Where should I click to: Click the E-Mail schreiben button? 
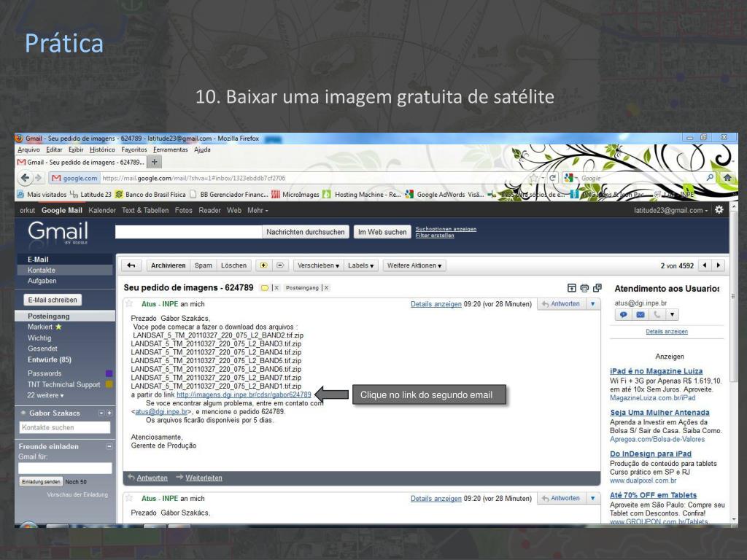[53, 300]
